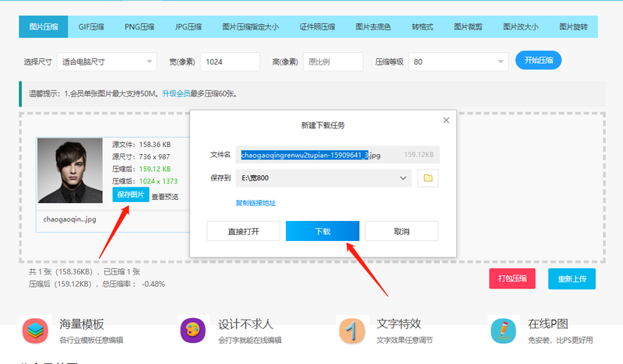Image resolution: width=623 pixels, height=364 pixels.
Task: Click the 在线P图 pencil icon
Action: 503,331
